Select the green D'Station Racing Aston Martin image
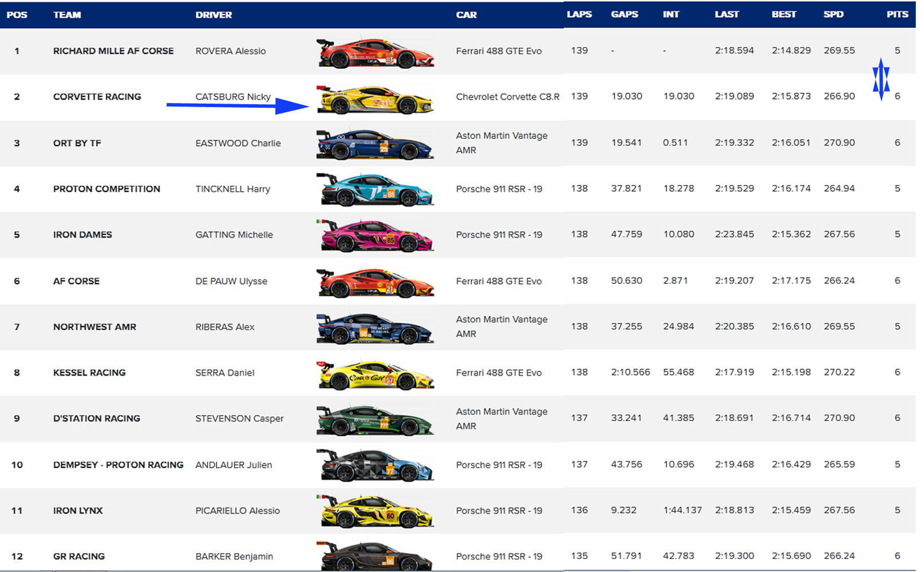 [x=375, y=420]
